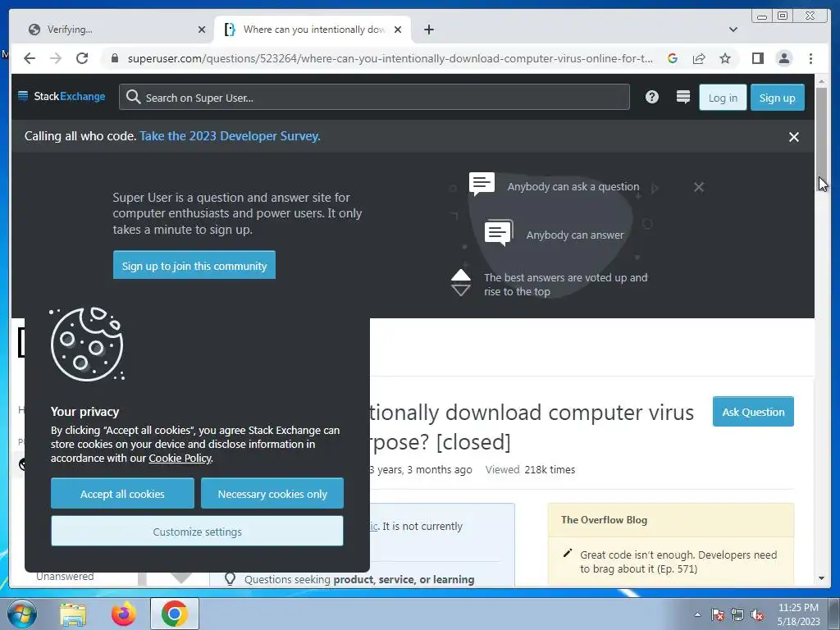This screenshot has width=840, height=630.
Task: Click the Ask Question button
Action: pyautogui.click(x=753, y=412)
